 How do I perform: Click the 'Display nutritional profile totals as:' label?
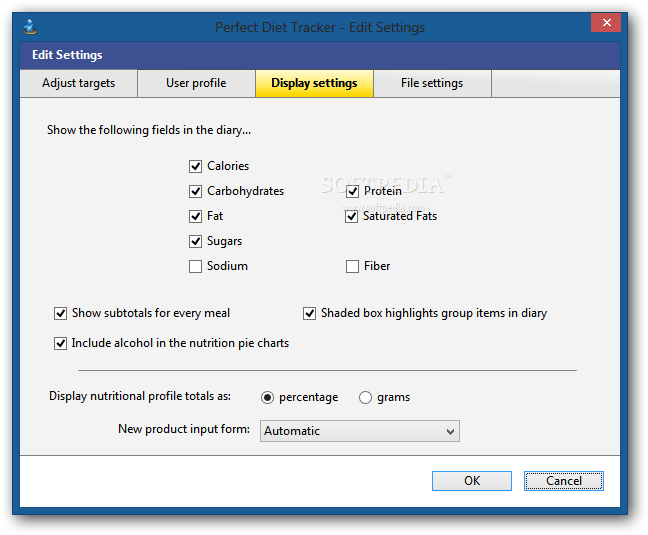coord(140,396)
